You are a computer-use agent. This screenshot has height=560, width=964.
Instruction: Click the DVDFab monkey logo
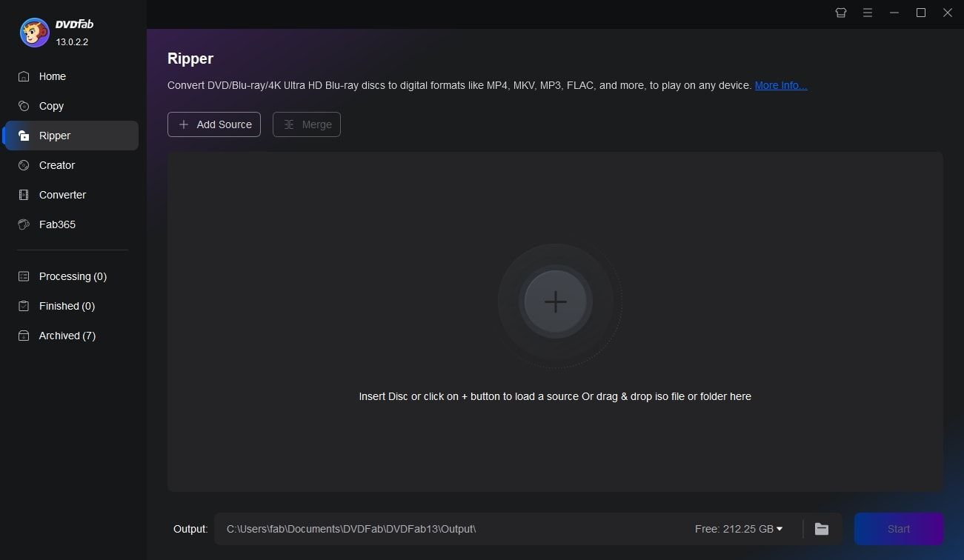coord(35,32)
